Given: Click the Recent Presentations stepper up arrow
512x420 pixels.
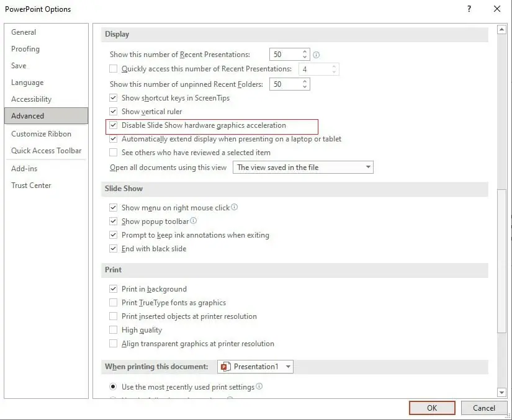Looking at the screenshot, I should point(304,51).
